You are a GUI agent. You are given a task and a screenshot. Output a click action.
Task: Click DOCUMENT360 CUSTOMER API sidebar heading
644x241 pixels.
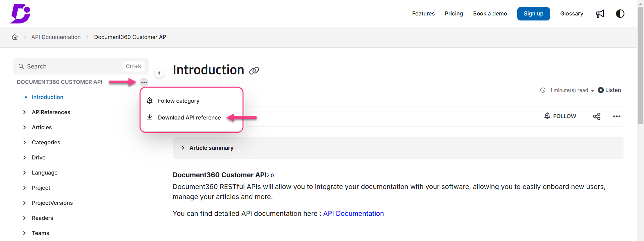pyautogui.click(x=59, y=82)
